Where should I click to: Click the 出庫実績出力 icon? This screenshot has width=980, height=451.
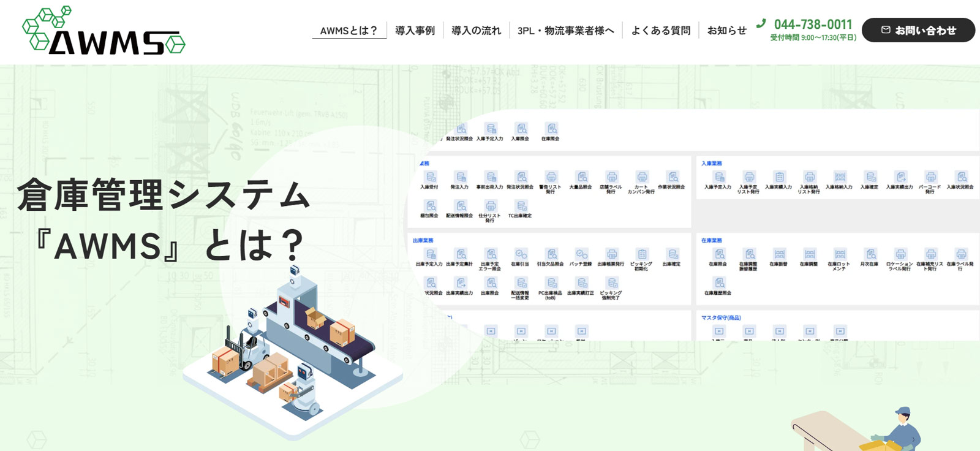click(x=461, y=282)
